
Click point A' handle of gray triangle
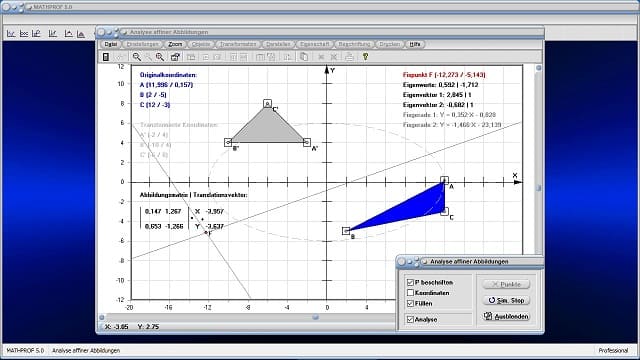pos(307,142)
